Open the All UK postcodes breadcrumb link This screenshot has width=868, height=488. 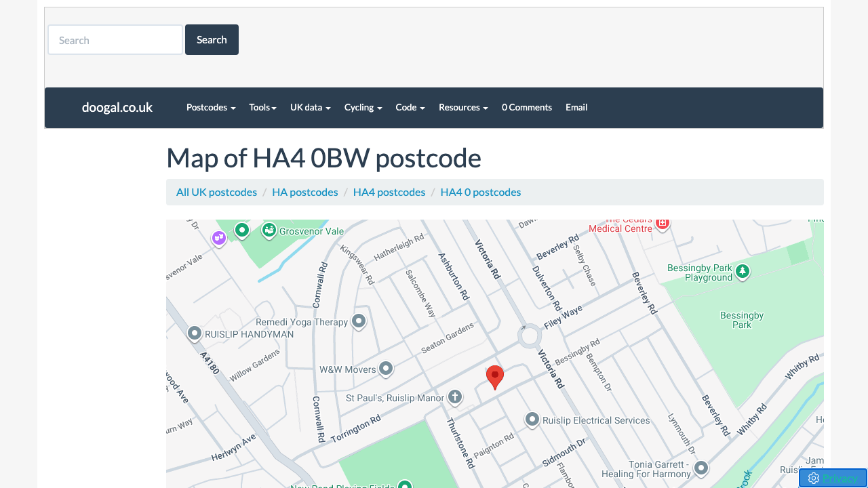pos(216,192)
